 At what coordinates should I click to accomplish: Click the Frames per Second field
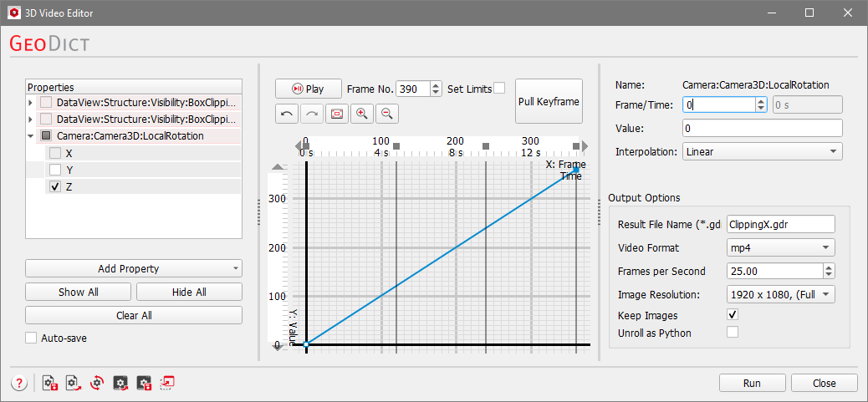(x=774, y=271)
